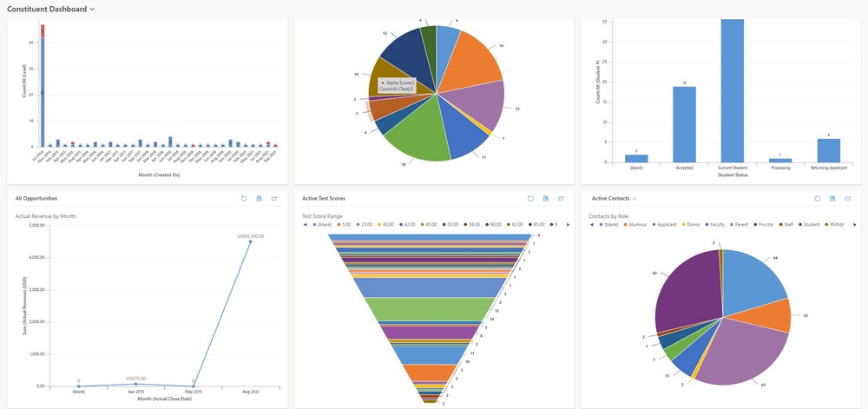Image resolution: width=868 pixels, height=409 pixels.
Task: Select the Current Student bar
Action: coord(732,91)
